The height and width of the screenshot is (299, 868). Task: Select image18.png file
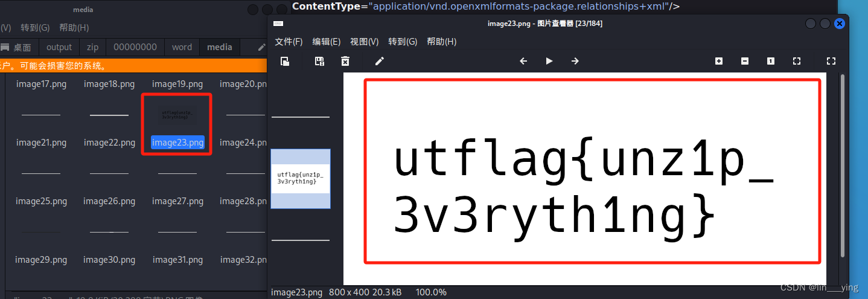[x=109, y=84]
